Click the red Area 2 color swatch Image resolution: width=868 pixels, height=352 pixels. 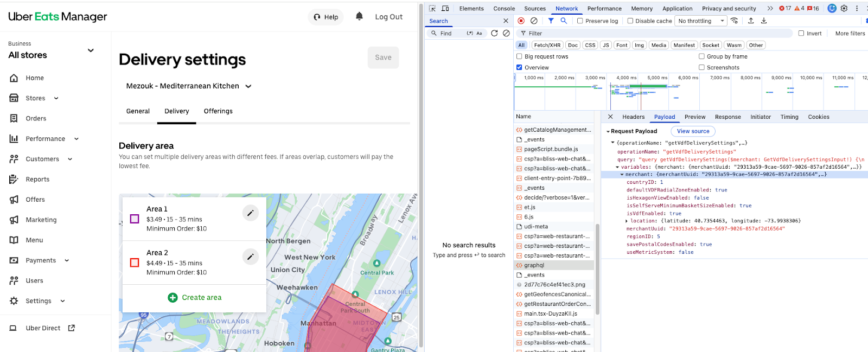135,263
